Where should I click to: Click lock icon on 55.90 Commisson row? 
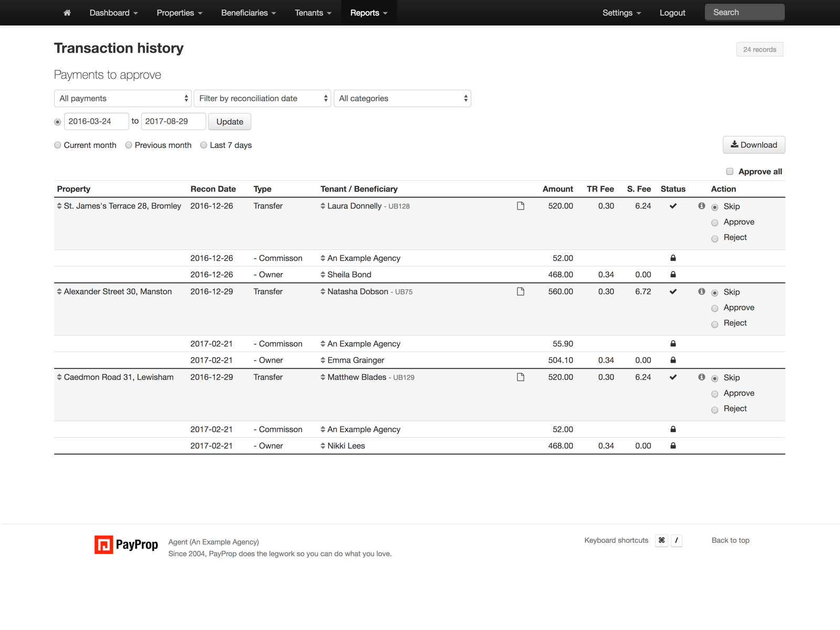click(x=673, y=343)
